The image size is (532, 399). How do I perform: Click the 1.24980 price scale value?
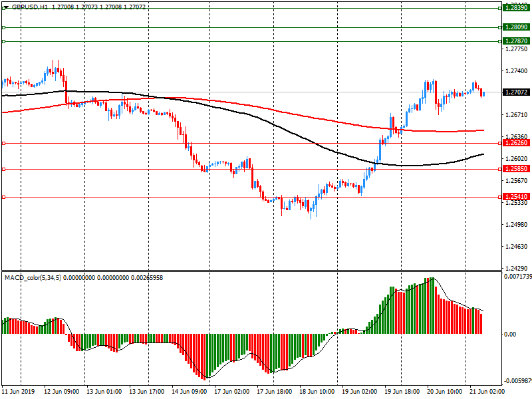[x=517, y=225]
